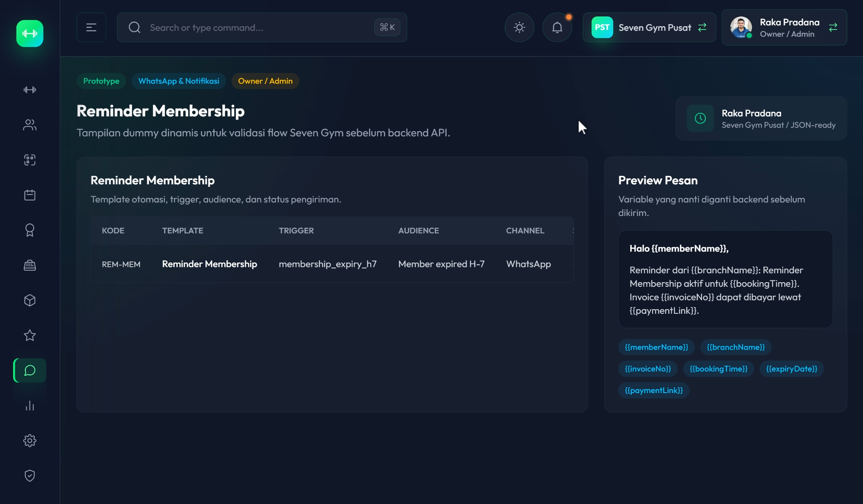This screenshot has width=863, height=504.
Task: Click the TRIGGER column header
Action: [296, 231]
